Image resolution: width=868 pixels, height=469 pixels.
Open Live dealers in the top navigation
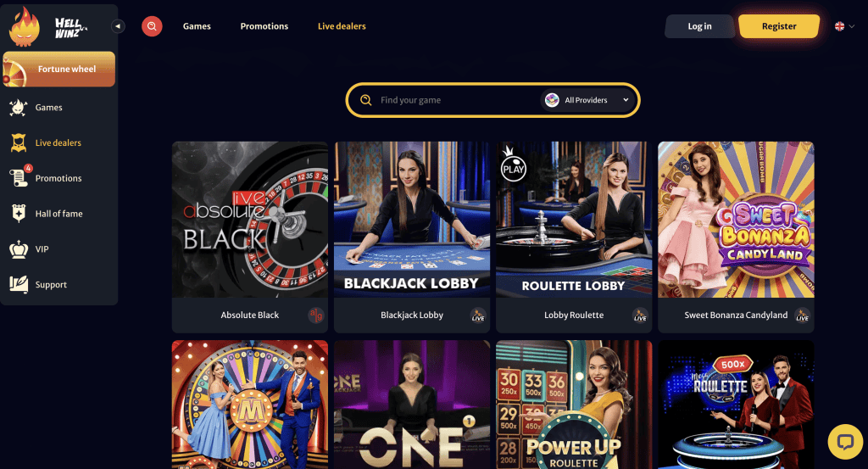click(342, 26)
